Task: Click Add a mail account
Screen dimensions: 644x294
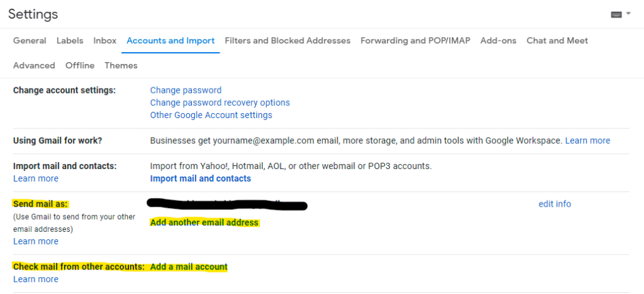Action: (189, 267)
